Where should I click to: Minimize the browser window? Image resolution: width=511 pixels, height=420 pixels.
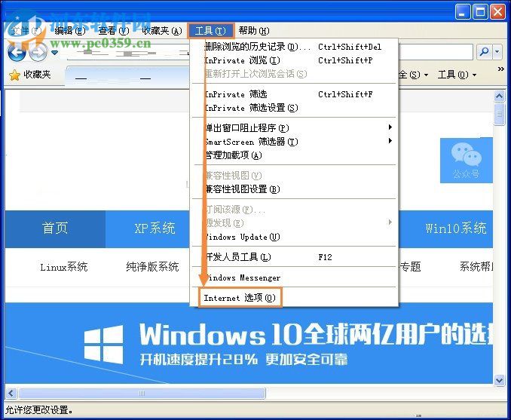[463, 12]
